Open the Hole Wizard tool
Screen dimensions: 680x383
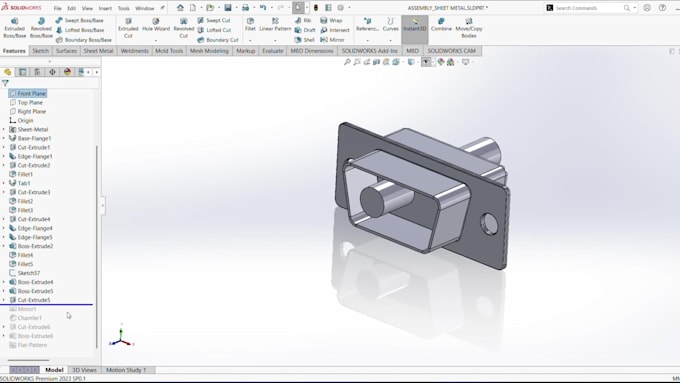tap(156, 25)
